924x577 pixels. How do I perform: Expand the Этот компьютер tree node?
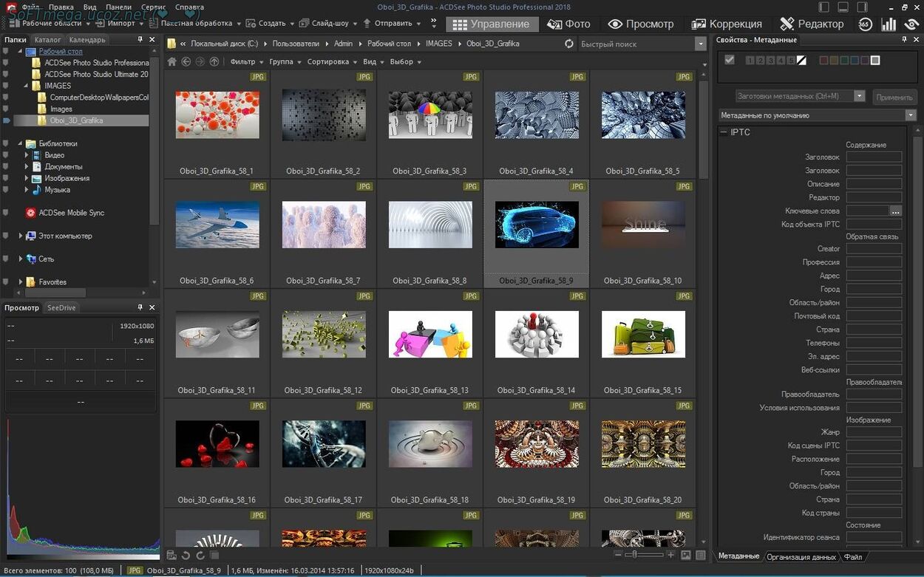[21, 236]
